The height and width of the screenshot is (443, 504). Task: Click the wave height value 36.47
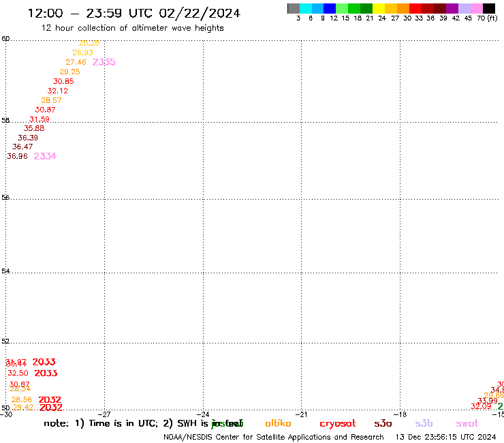click(x=22, y=147)
